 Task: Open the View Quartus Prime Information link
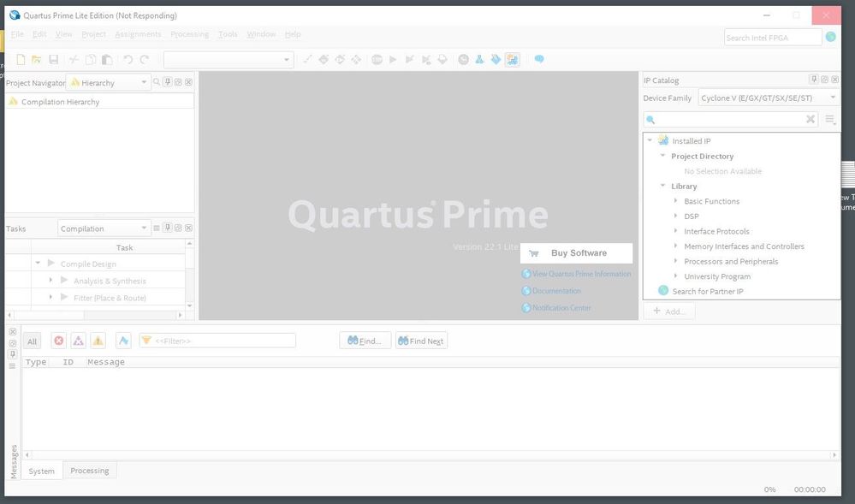point(581,274)
